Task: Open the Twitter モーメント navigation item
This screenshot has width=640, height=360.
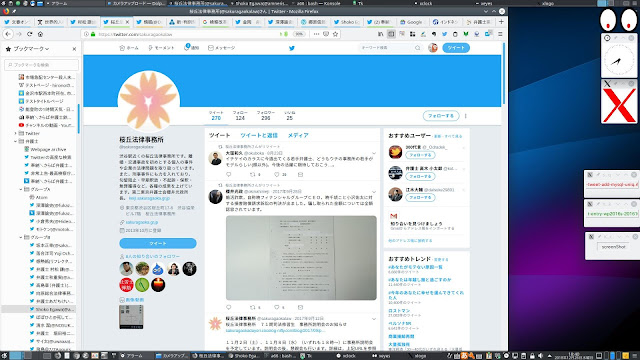Action: (161, 48)
